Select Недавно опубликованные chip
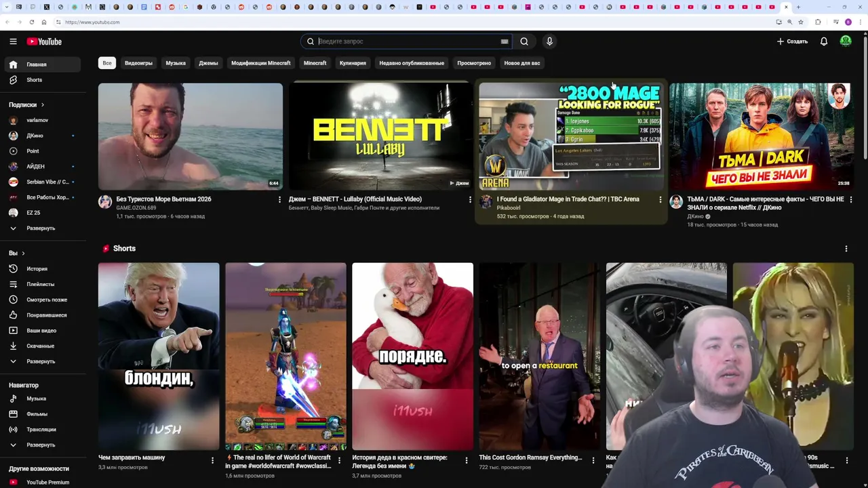Viewport: 868px width, 488px height. 412,63
